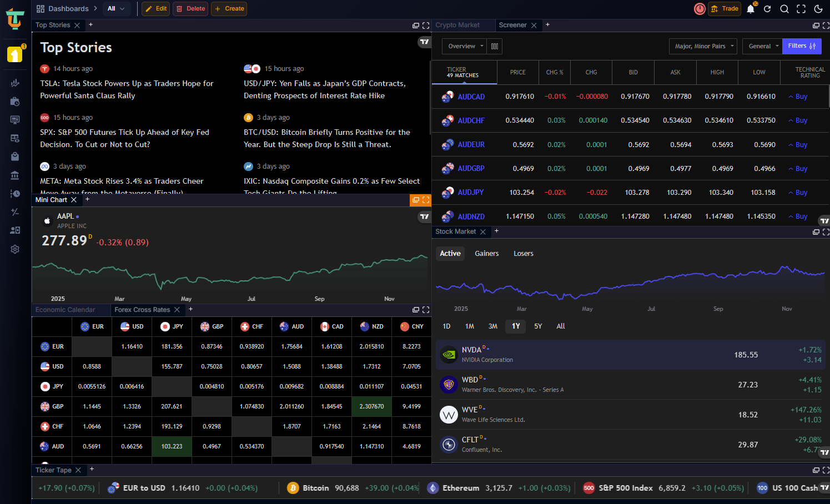830x504 pixels.
Task: Click Bitcoin in the ticker tape
Action: pos(315,488)
